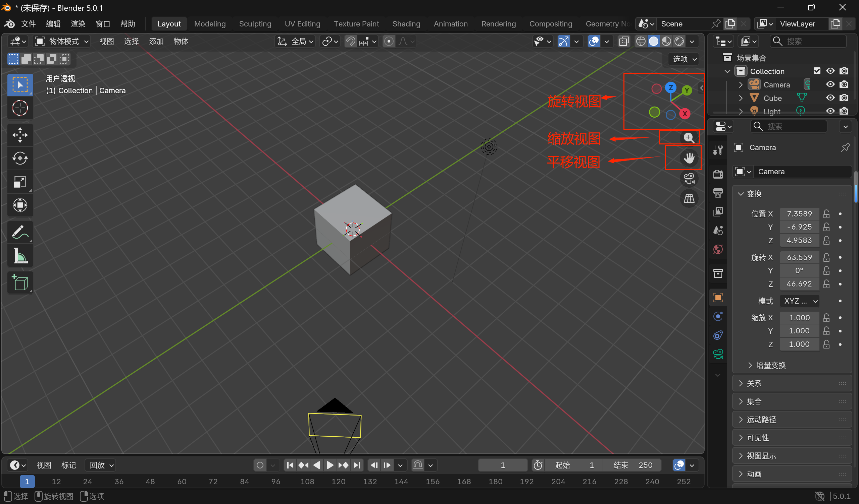Hide the Cube object in the outliner
The height and width of the screenshot is (504, 859).
pos(830,98)
